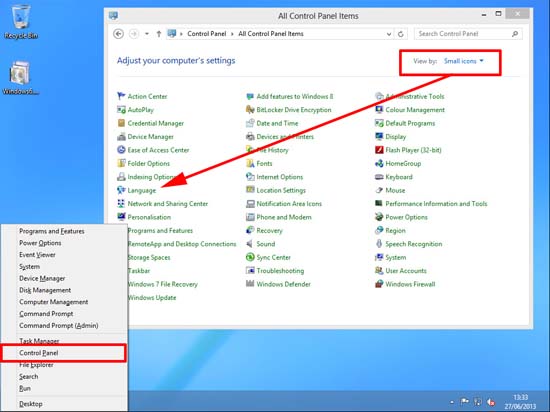Click the Search Control Panel field

pos(468,34)
